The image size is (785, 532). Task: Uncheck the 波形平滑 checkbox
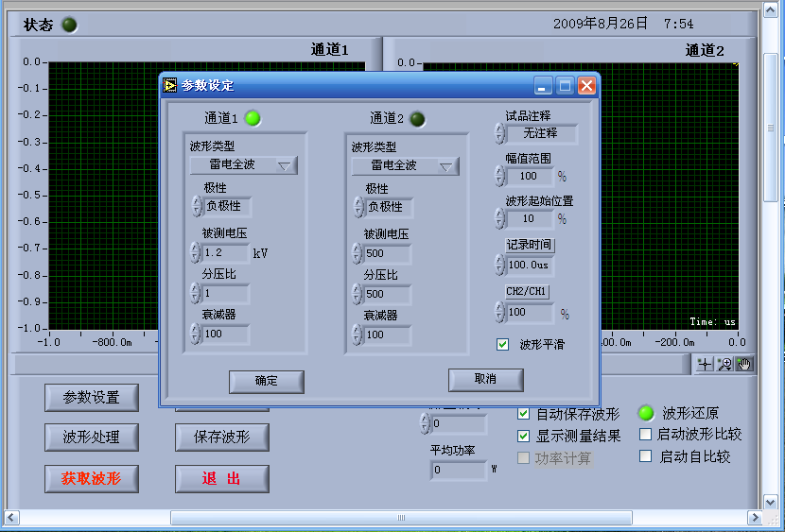click(502, 345)
